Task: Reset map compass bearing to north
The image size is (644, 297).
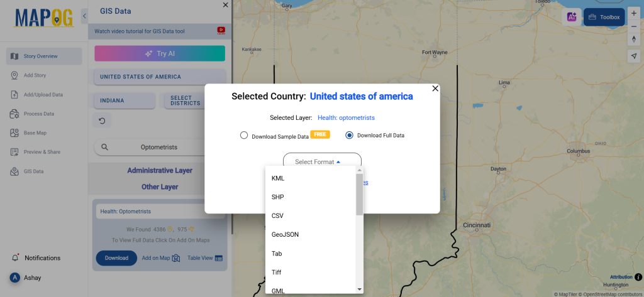Action: coord(634,39)
